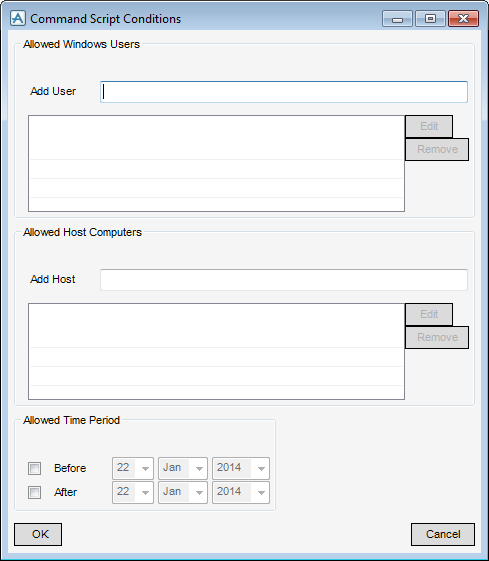Open the Before day dropdown
The width and height of the screenshot is (489, 561).
(133, 468)
